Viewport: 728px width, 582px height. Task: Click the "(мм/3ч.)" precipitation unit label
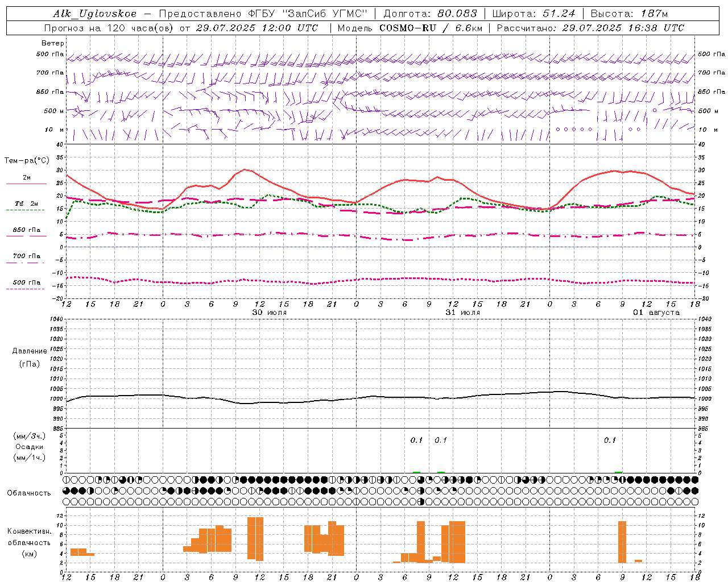[x=30, y=436]
